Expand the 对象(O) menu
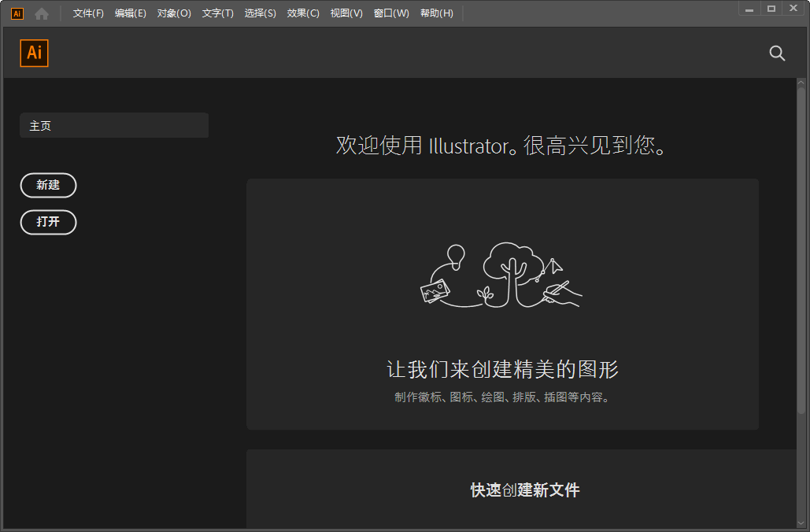 174,13
